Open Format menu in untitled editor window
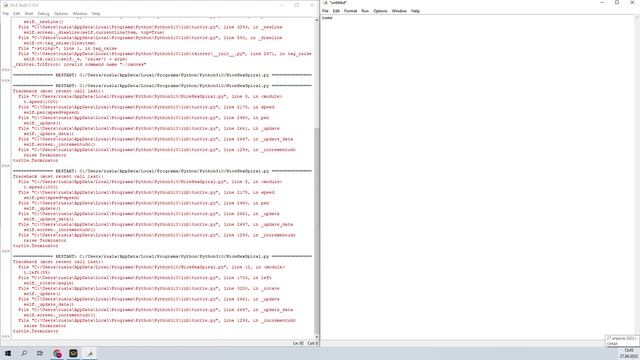The width and height of the screenshot is (640, 360). [350, 11]
